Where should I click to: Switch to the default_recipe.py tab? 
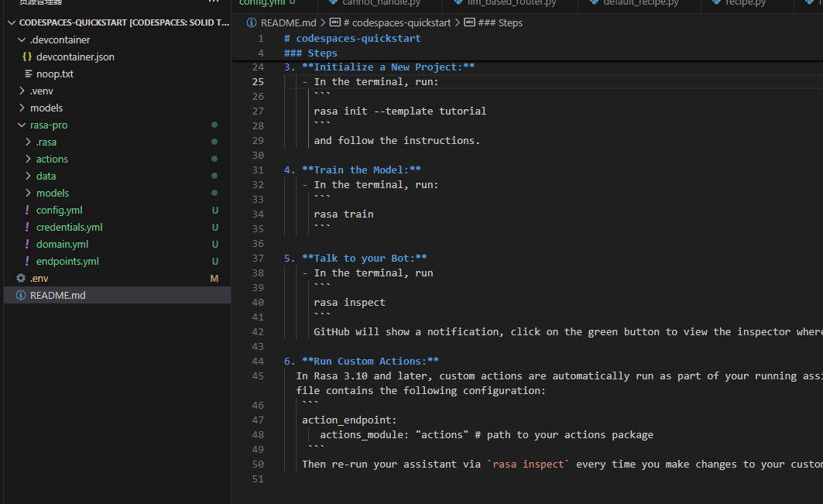pyautogui.click(x=640, y=3)
